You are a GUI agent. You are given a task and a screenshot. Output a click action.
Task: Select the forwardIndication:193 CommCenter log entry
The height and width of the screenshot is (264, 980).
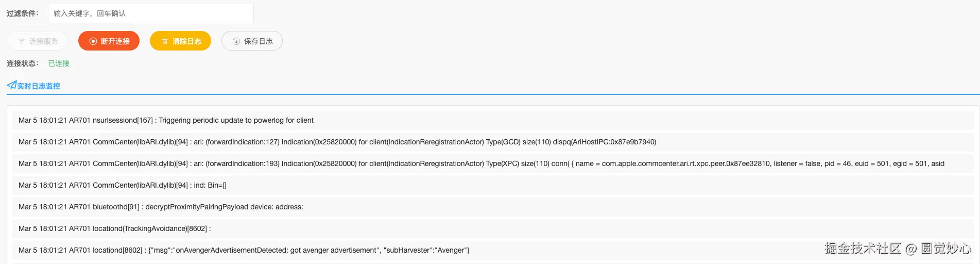pyautogui.click(x=481, y=163)
